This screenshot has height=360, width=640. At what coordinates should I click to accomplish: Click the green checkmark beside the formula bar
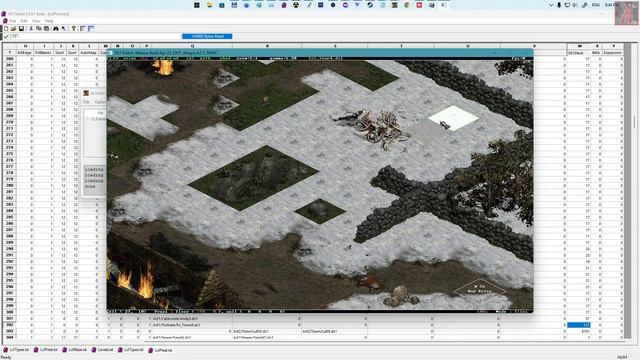(6, 36)
